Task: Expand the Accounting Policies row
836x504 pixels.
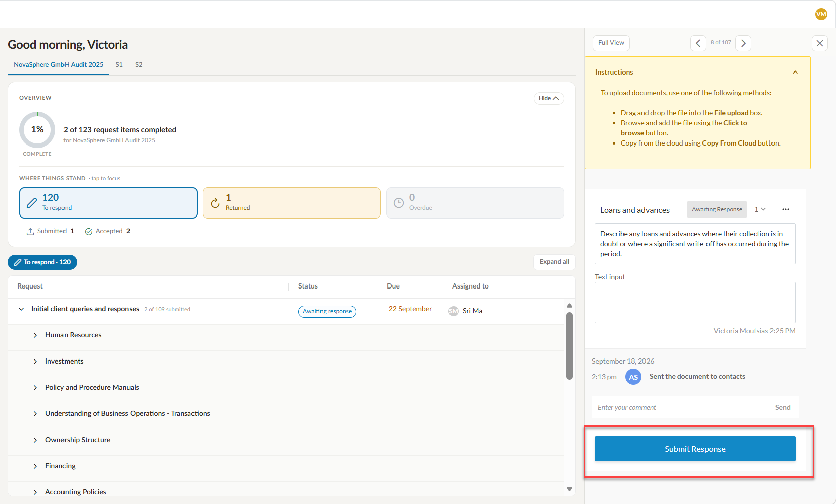Action: (x=35, y=492)
